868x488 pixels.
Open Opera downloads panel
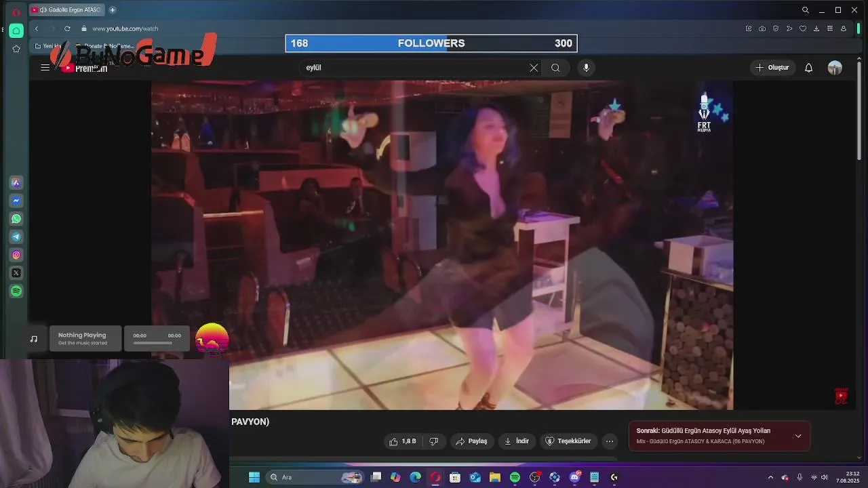click(x=816, y=28)
